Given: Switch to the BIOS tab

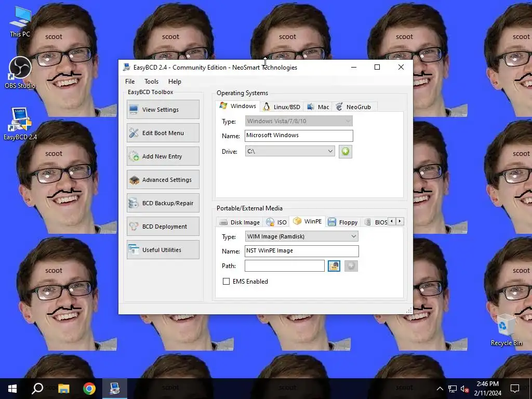Looking at the screenshot, I should [376, 222].
